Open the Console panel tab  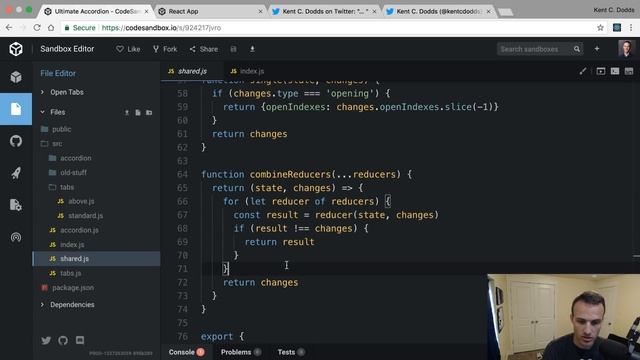coord(186,352)
